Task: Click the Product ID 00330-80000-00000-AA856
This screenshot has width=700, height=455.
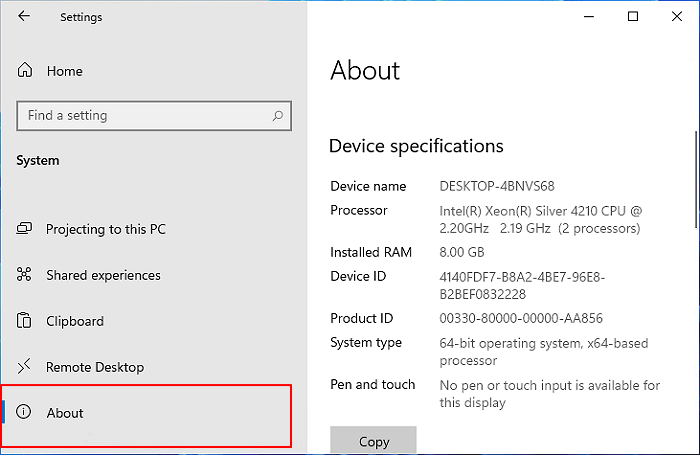Action: click(x=521, y=318)
